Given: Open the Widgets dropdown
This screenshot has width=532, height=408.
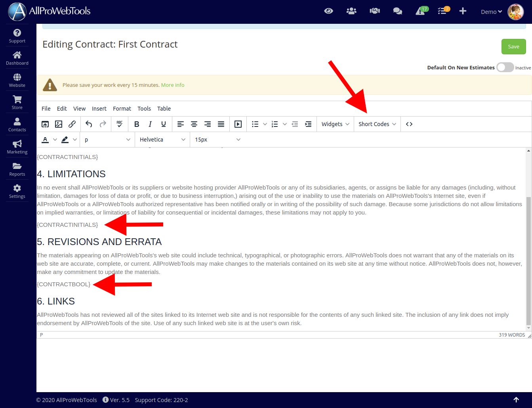Looking at the screenshot, I should [336, 124].
